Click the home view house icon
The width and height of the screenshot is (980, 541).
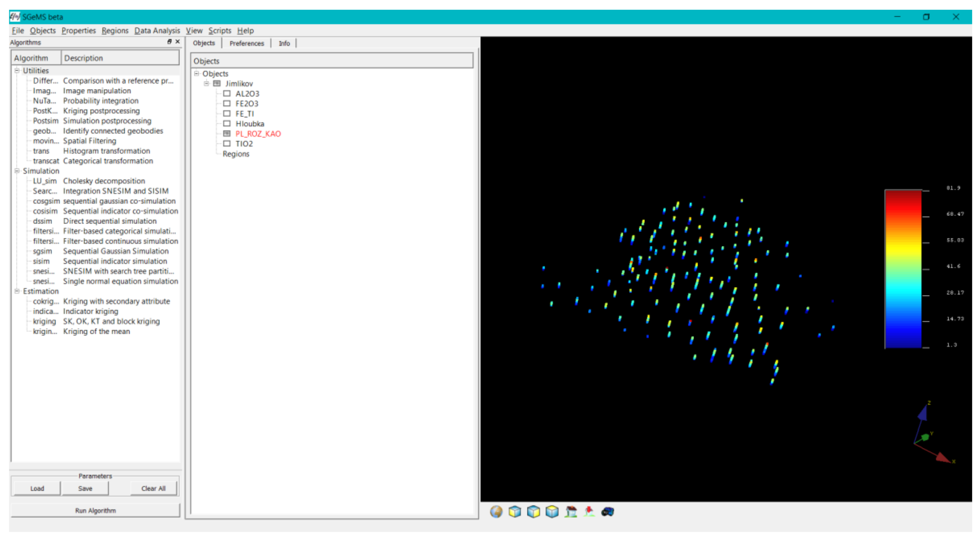click(571, 512)
